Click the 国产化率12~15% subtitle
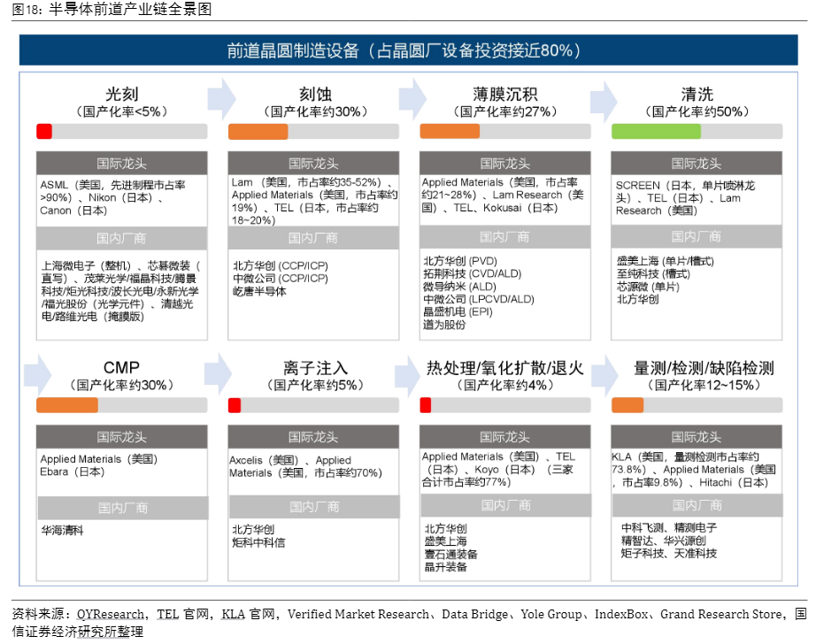 tap(704, 385)
